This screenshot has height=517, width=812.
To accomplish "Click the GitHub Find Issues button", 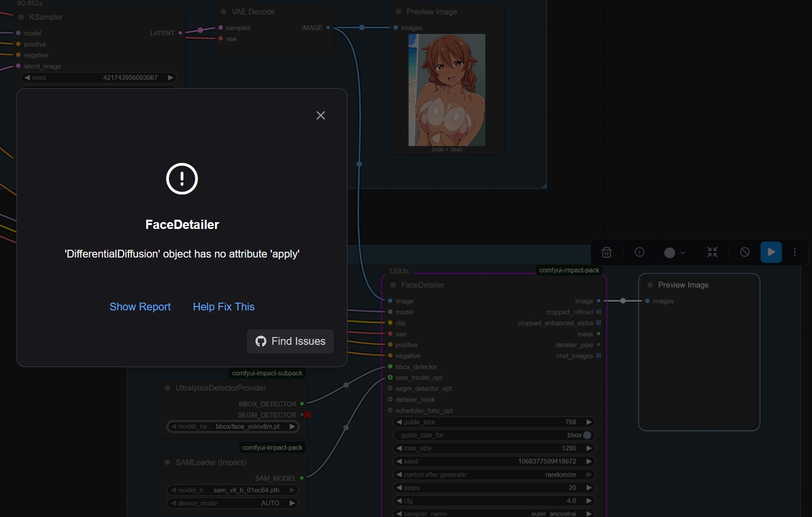I will point(290,341).
